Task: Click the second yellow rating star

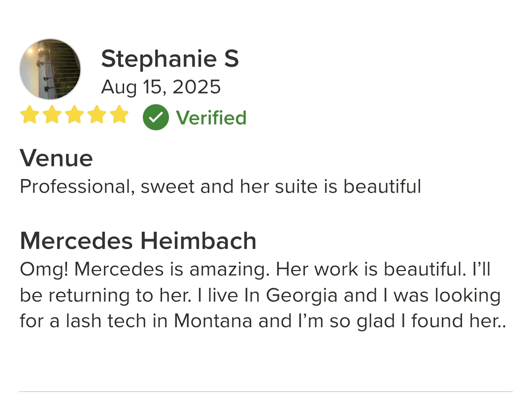Action: (52, 115)
